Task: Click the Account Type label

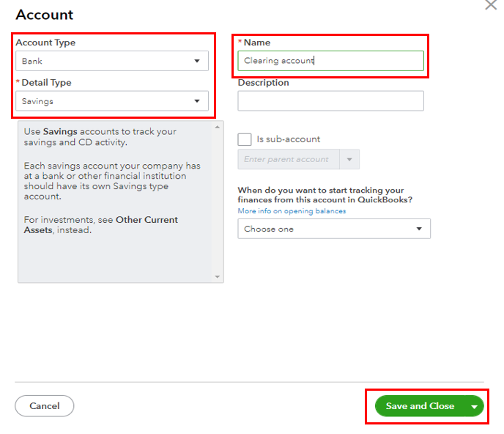Action: tap(45, 43)
